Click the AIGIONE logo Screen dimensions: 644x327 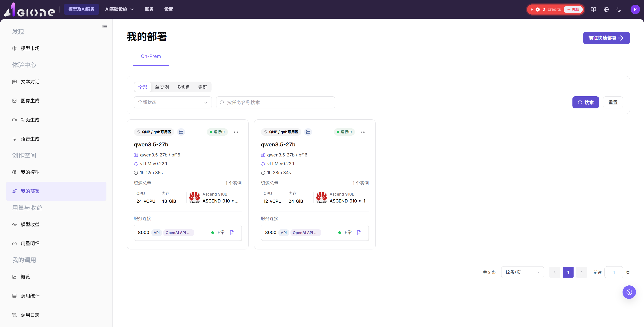click(30, 9)
